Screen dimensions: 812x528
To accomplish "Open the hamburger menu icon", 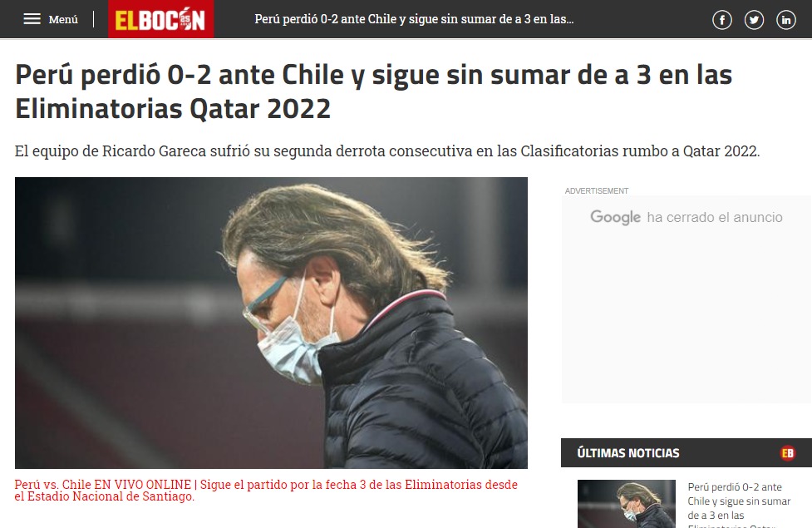I will pyautogui.click(x=32, y=19).
